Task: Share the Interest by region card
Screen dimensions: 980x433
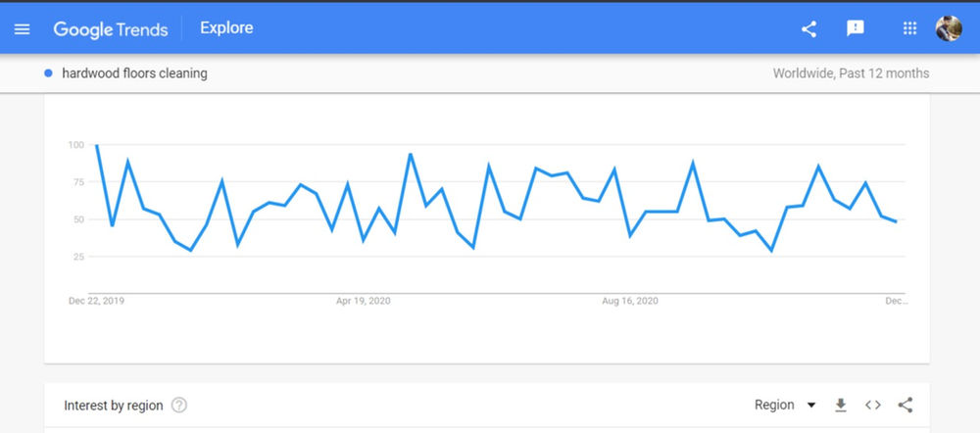Action: 906,405
